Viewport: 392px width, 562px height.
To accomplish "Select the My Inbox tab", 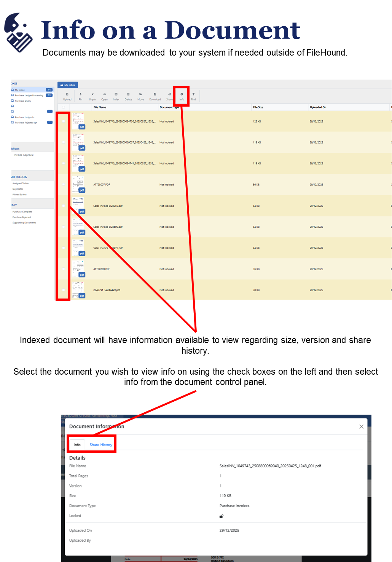I will point(68,85).
